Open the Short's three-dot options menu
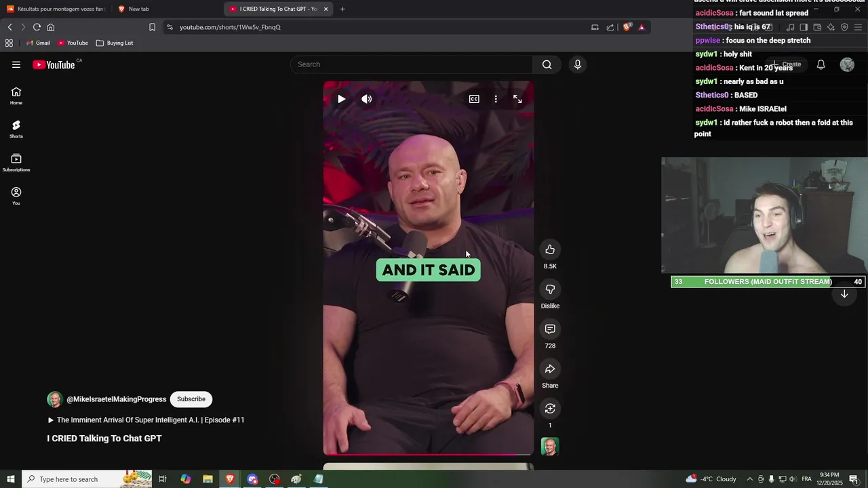This screenshot has height=488, width=868. pos(496,99)
